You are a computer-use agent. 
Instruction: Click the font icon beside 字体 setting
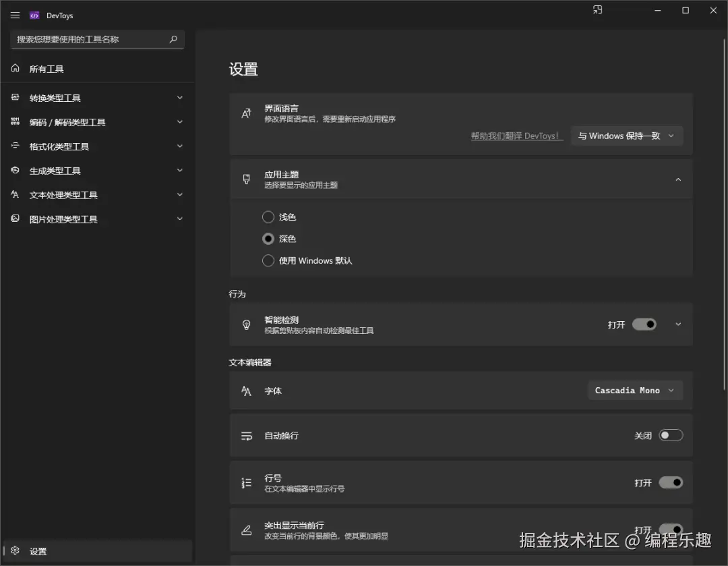(246, 390)
